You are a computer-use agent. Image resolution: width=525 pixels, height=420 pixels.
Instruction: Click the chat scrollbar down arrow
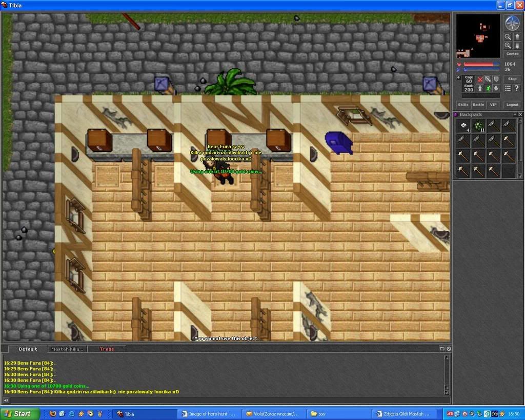tap(447, 392)
